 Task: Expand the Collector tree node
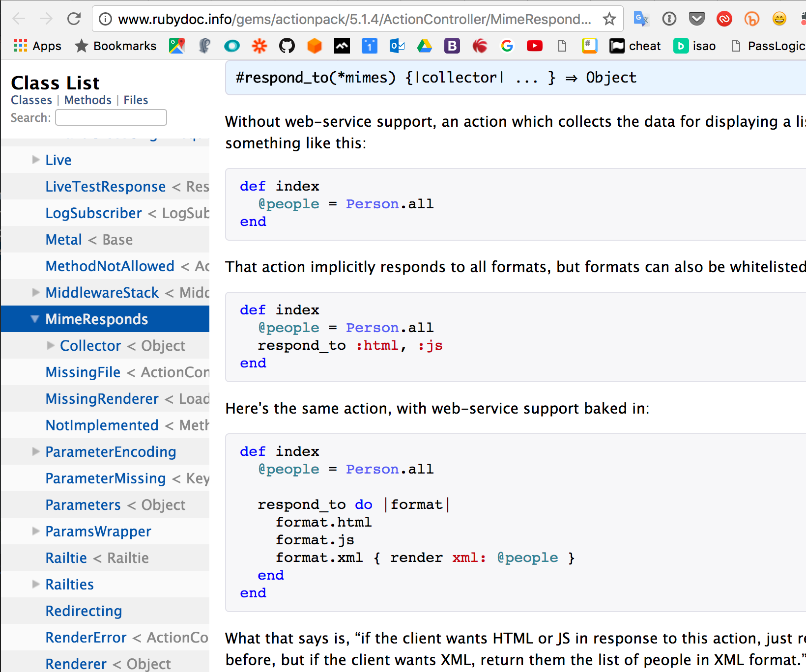pyautogui.click(x=51, y=345)
